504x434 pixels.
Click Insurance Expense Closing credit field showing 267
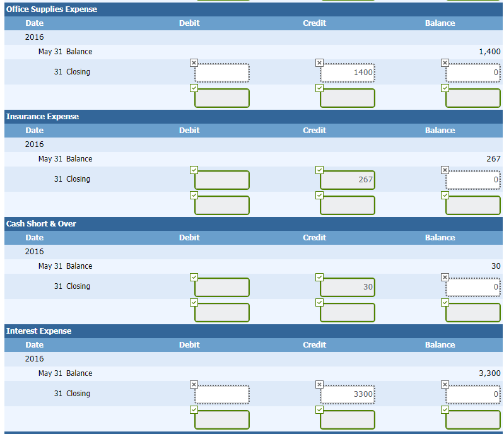[x=348, y=180]
